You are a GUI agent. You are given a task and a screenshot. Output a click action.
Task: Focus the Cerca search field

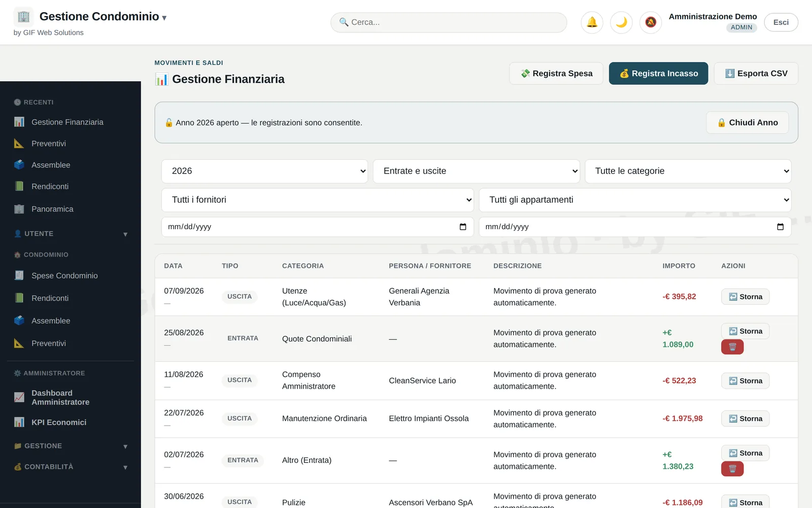449,22
